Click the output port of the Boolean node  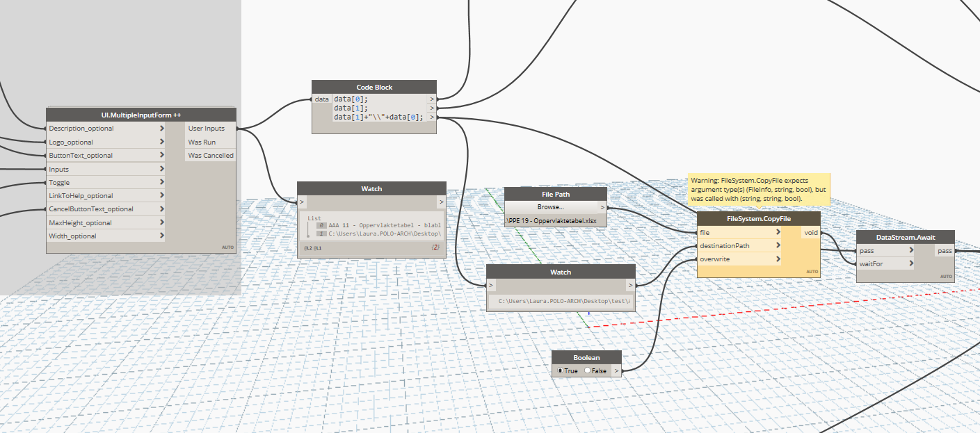[x=616, y=370]
